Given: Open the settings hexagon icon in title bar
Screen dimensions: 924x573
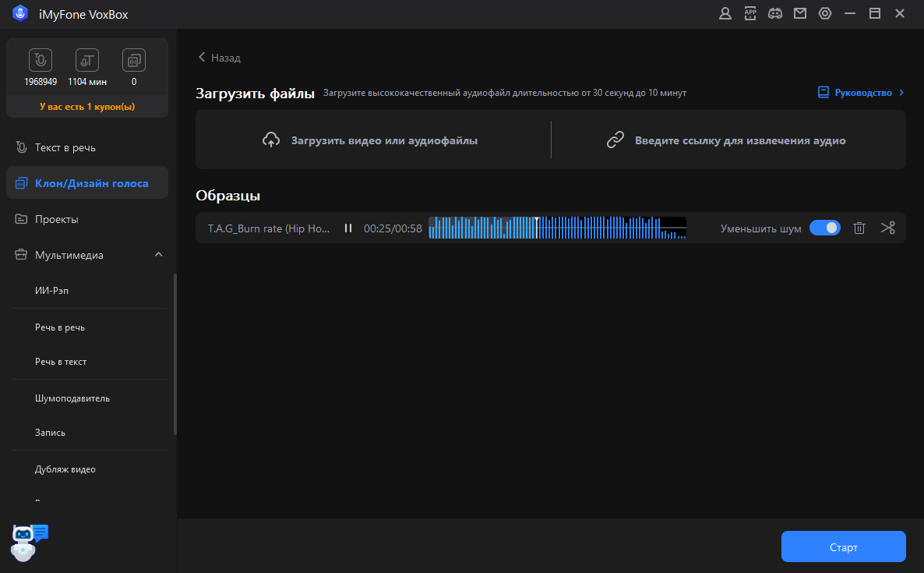Looking at the screenshot, I should coord(825,13).
